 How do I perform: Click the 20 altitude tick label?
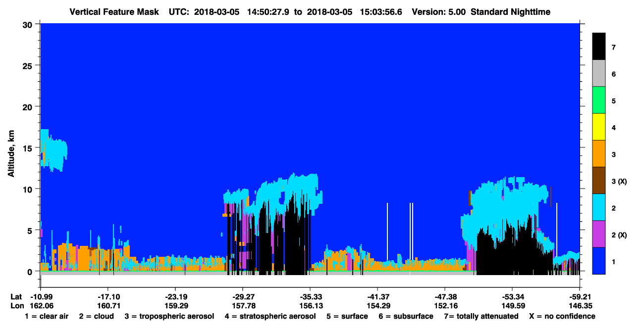click(x=28, y=107)
